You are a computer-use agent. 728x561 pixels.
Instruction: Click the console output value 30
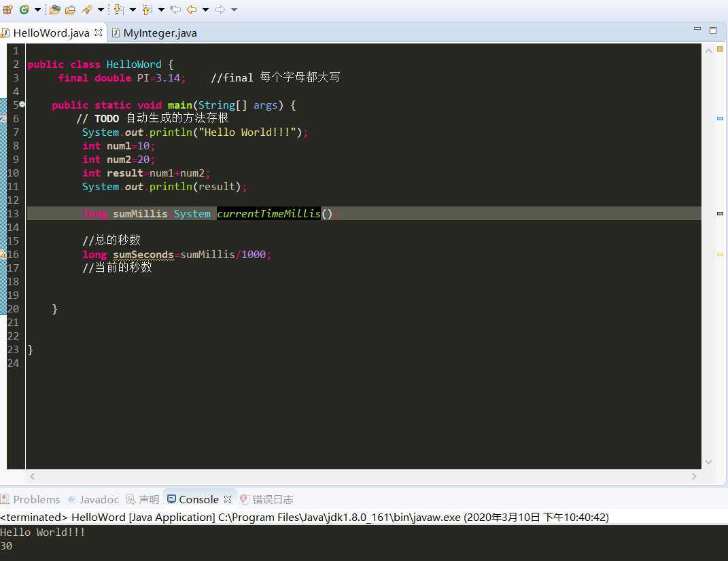point(6,545)
